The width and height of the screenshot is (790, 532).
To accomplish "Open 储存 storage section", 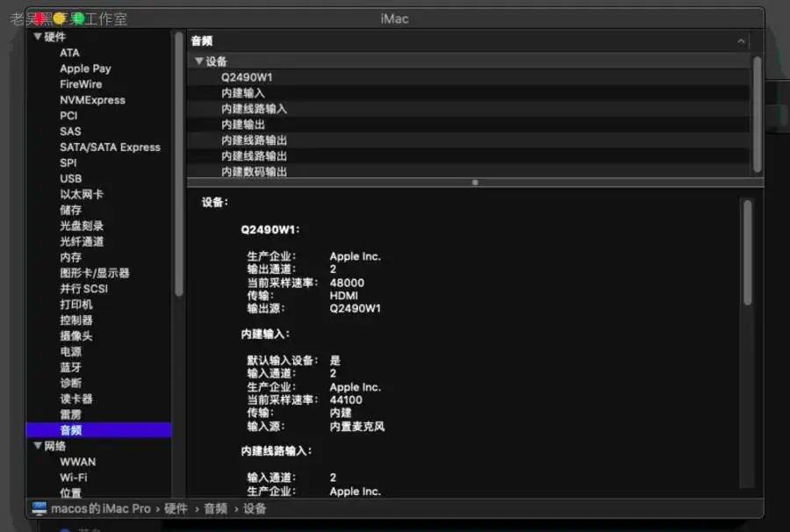I will tap(70, 210).
